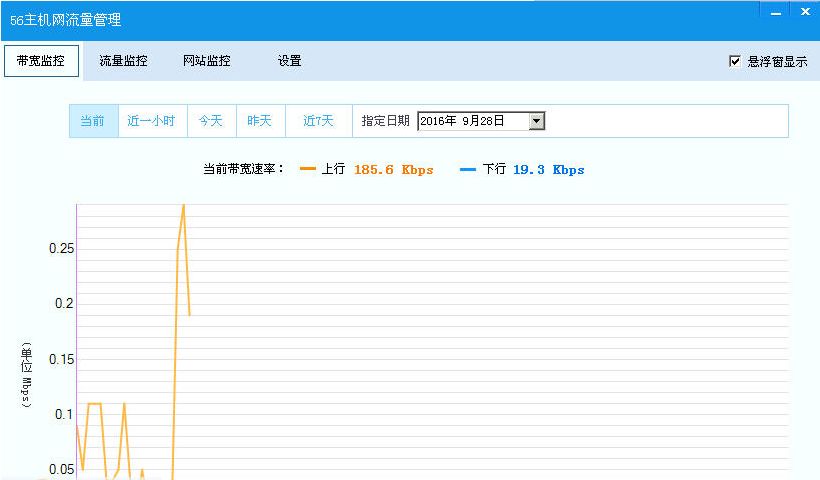Click the 指定日期 label

pos(385,121)
